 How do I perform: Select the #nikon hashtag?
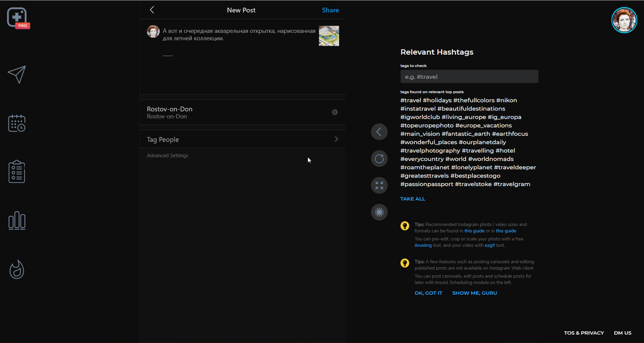507,100
